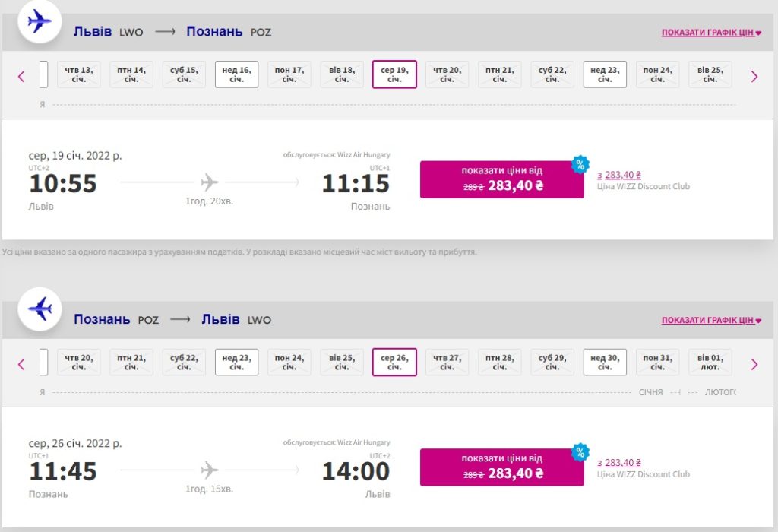
Task: Click the return flight airplane logo icon
Action: pos(40,309)
